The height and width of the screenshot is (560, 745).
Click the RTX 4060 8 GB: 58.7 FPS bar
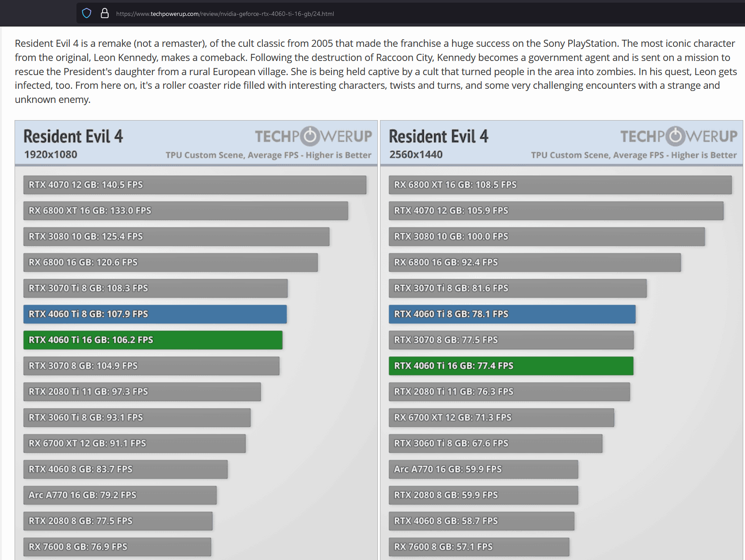(482, 521)
